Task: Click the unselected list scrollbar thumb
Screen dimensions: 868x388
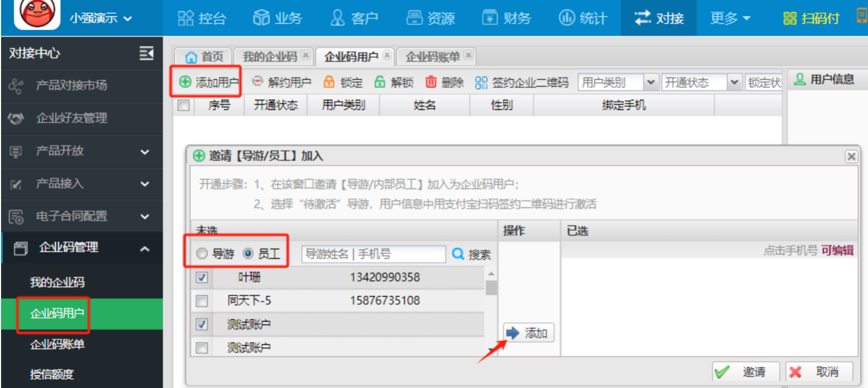Action: [x=491, y=288]
